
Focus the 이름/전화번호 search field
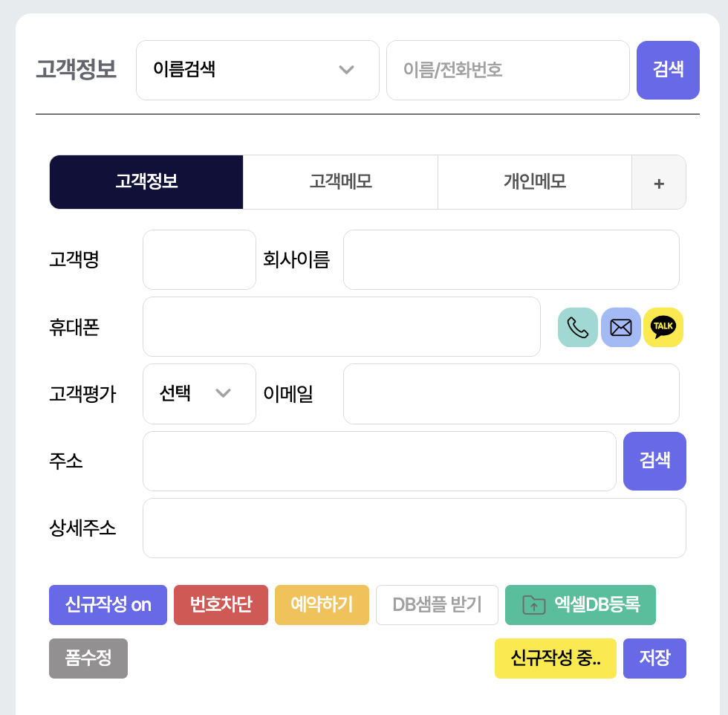pos(507,70)
